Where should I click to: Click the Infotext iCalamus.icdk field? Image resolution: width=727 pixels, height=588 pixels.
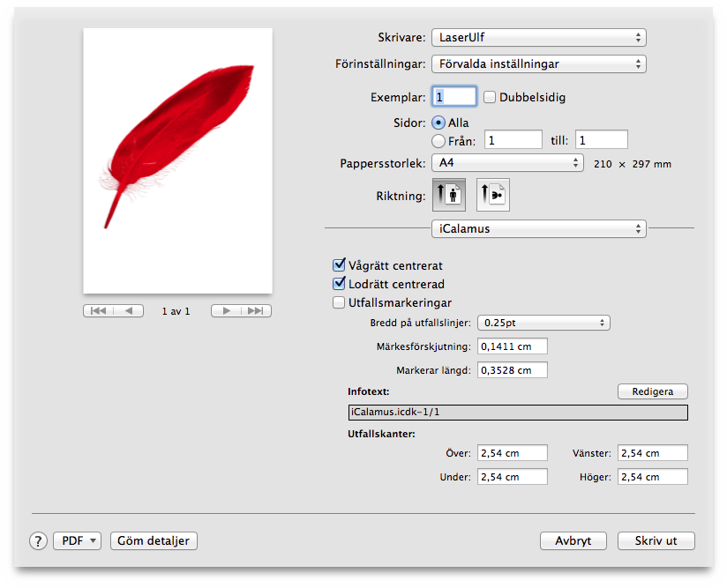point(518,413)
